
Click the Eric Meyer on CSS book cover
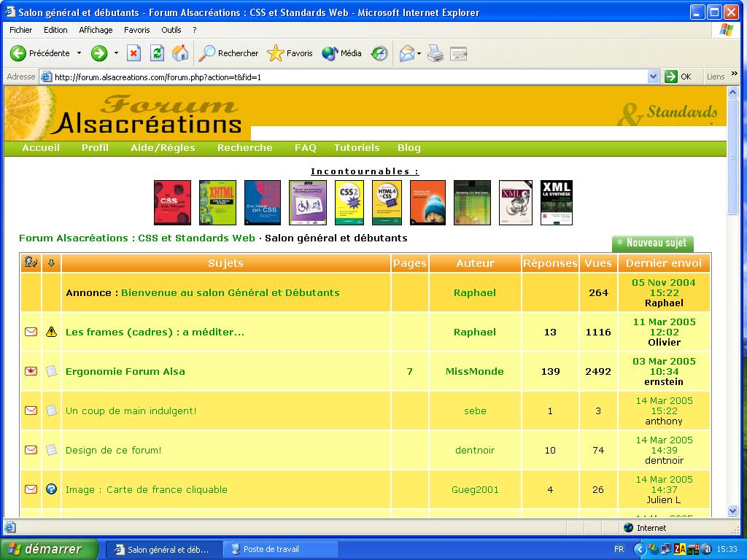coord(263,203)
